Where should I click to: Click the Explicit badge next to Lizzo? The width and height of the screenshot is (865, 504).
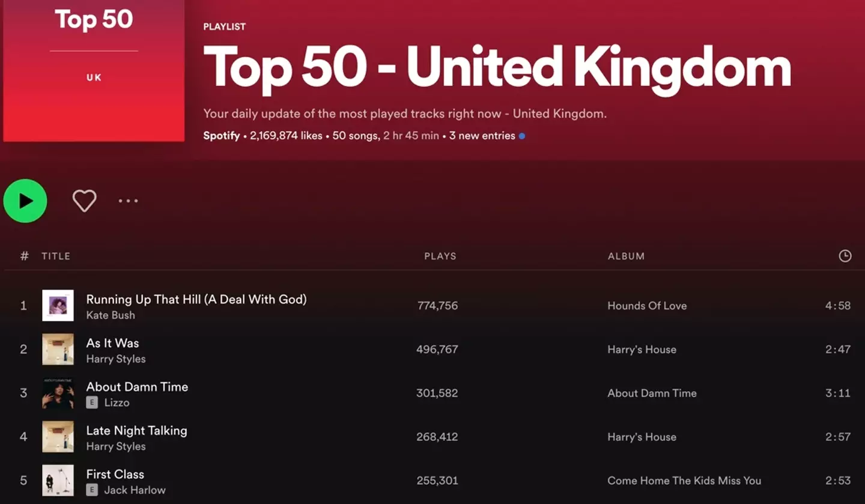tap(91, 402)
